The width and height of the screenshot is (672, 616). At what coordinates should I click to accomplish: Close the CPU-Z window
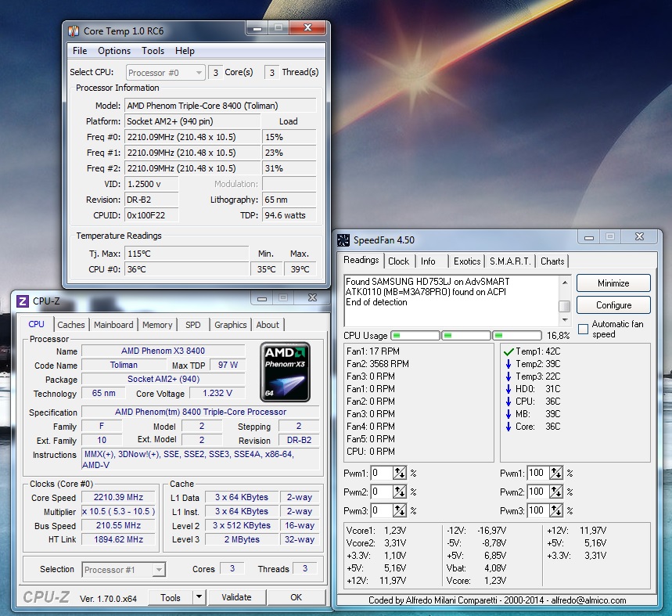tap(312, 297)
